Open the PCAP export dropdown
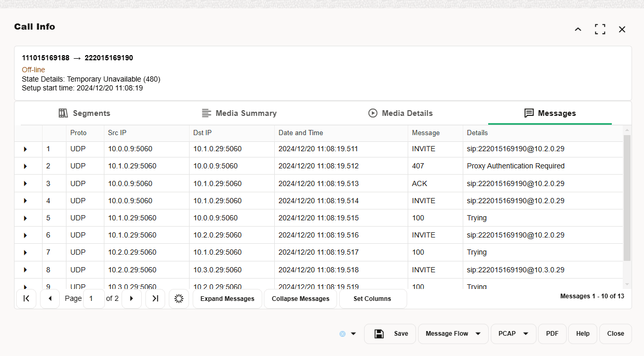This screenshot has width=644, height=356. tap(513, 334)
